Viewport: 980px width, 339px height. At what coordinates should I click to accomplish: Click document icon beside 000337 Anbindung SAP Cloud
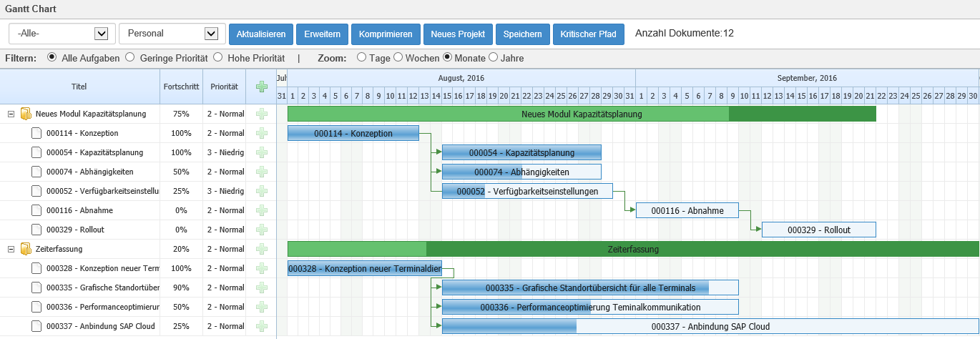coord(36,326)
